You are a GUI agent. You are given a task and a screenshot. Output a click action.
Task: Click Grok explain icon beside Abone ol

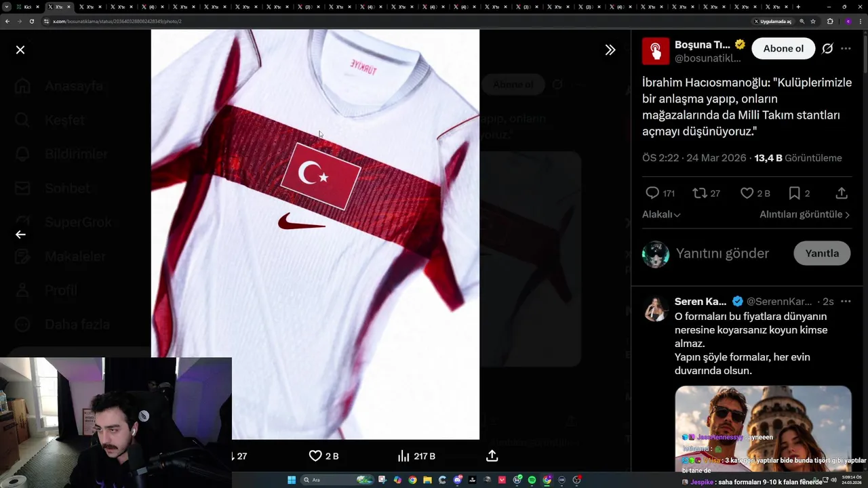827,49
